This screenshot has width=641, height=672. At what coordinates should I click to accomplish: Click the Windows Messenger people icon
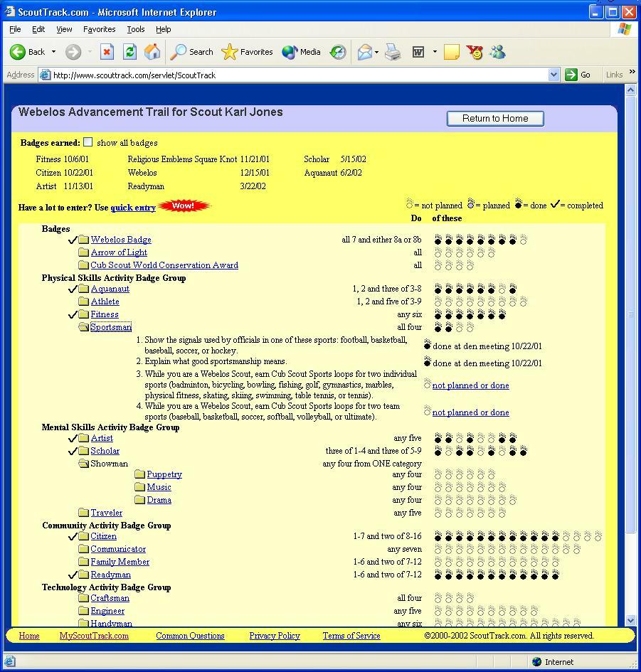[498, 52]
